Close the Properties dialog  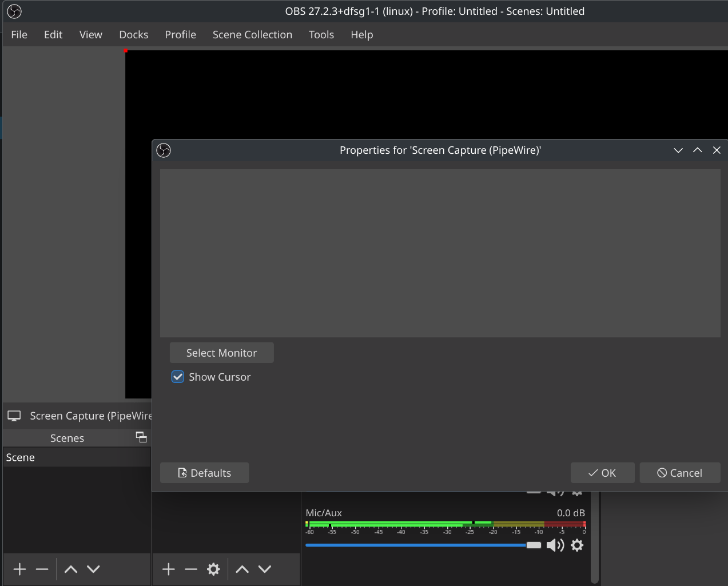click(717, 150)
